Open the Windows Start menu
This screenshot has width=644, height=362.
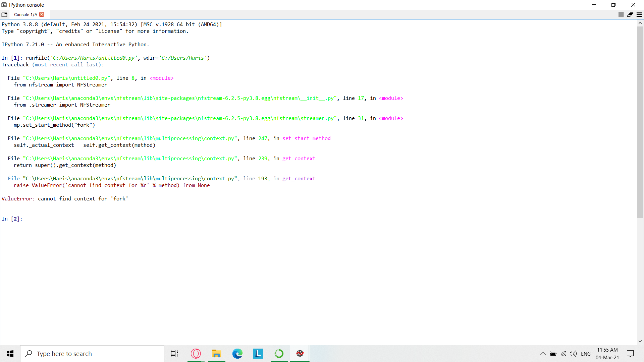pyautogui.click(x=10, y=354)
